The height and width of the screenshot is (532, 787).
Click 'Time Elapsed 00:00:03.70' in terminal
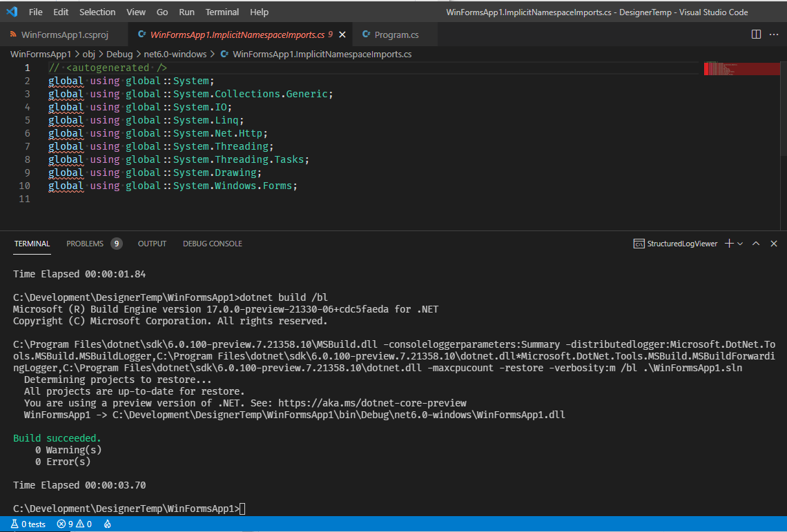click(79, 485)
